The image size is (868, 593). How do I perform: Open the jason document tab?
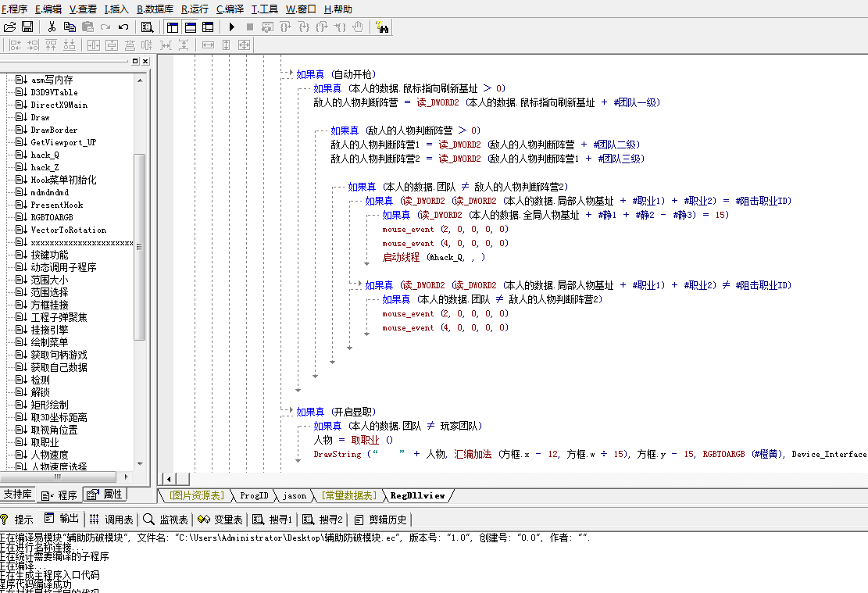pos(294,495)
